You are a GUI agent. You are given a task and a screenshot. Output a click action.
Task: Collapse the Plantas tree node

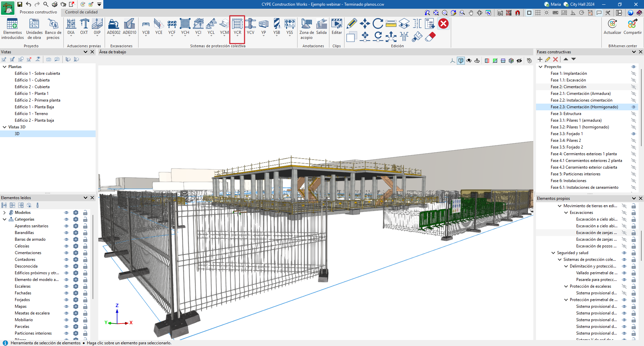[5, 67]
